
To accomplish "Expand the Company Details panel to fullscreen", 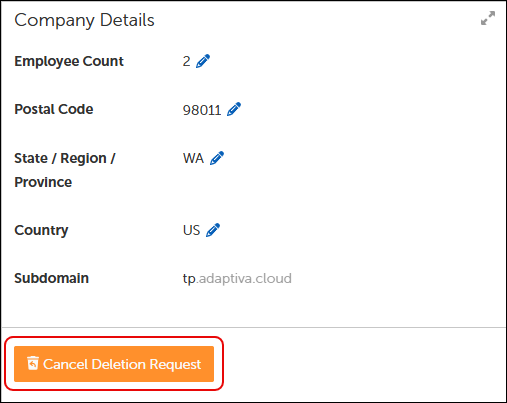I will tap(488, 18).
